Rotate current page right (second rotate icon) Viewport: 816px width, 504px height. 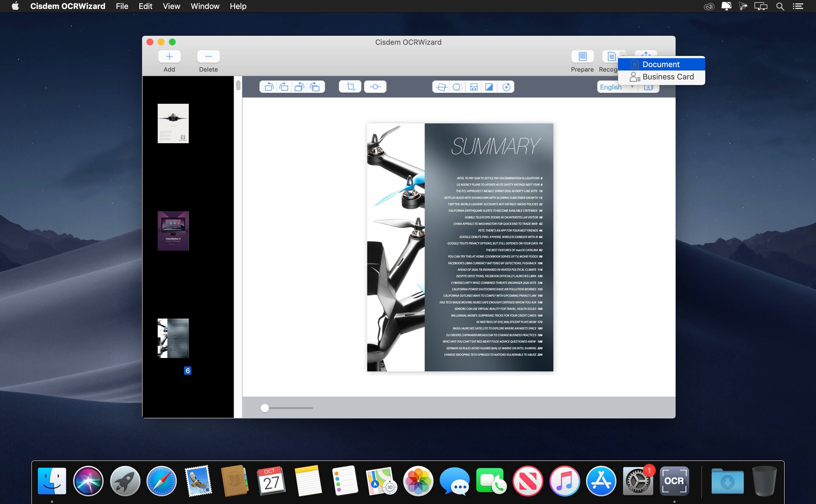pos(284,87)
